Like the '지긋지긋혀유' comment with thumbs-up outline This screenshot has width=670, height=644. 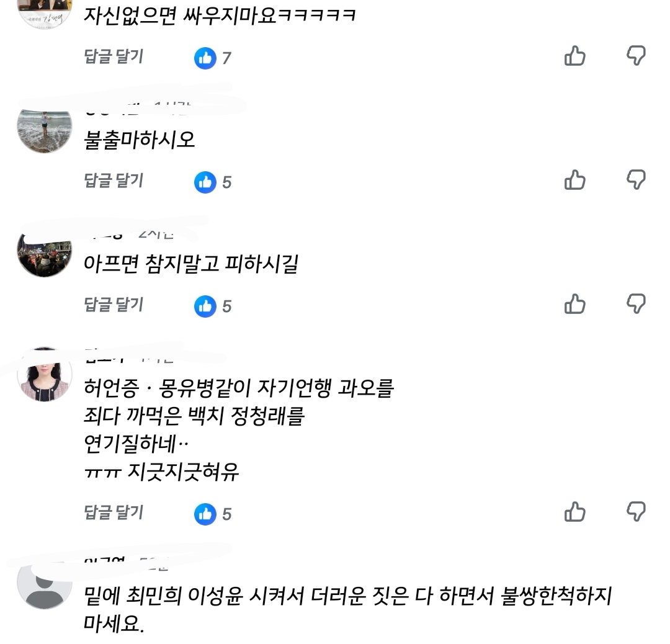[574, 511]
